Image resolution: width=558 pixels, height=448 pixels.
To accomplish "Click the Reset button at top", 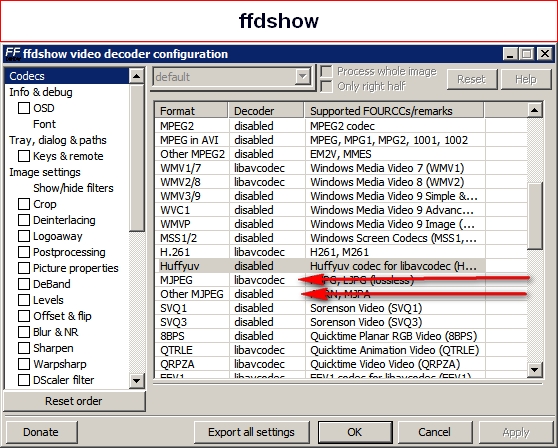I will point(472,79).
